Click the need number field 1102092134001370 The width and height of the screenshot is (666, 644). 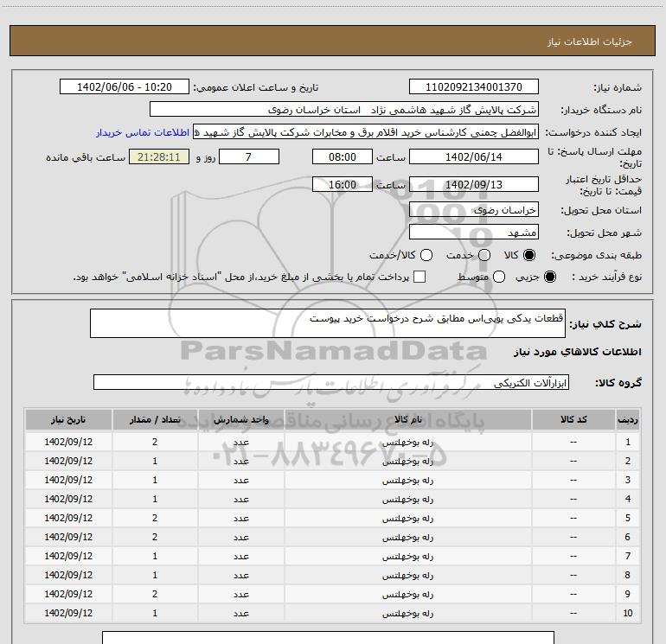click(473, 87)
